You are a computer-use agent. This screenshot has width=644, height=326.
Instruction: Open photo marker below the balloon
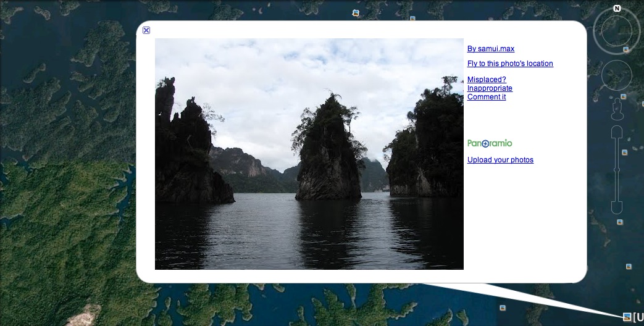[503, 307]
